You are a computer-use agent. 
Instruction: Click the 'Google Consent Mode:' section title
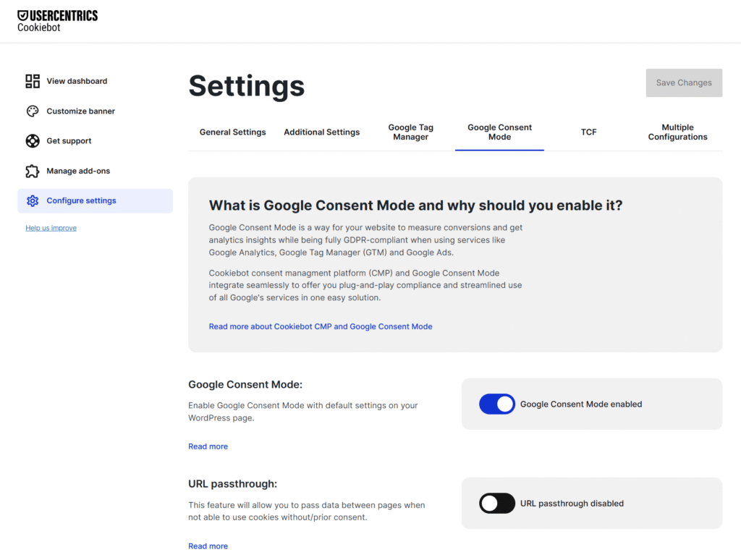[x=245, y=385]
